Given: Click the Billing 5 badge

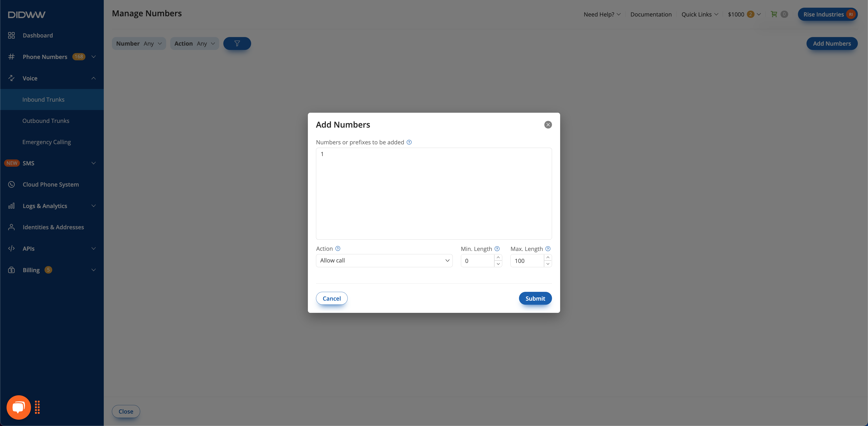Looking at the screenshot, I should [48, 270].
